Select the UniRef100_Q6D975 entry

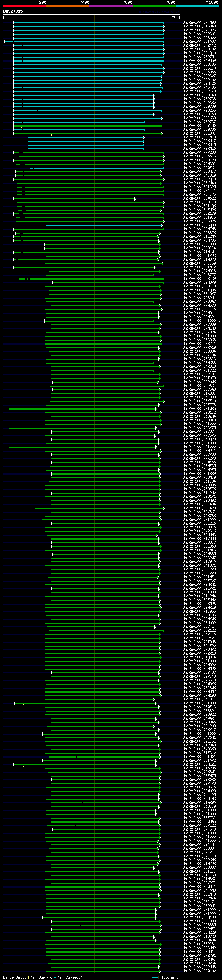[199, 527]
